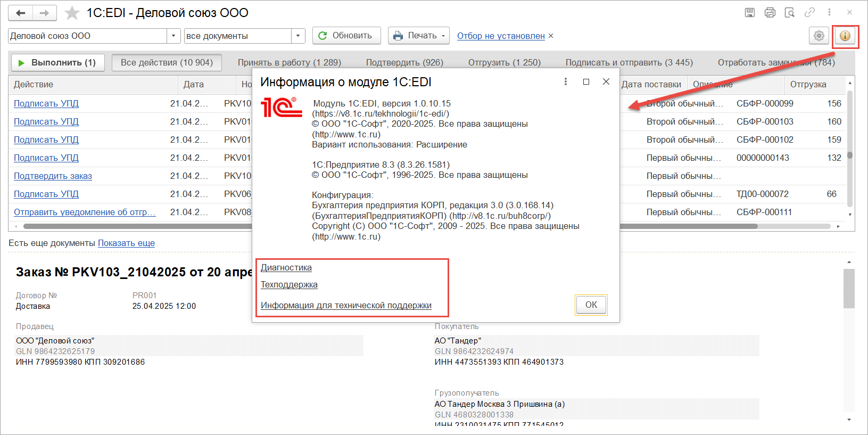Viewport: 868px width, 435px height.
Task: Open Информация для технической поддержки link
Action: [346, 305]
